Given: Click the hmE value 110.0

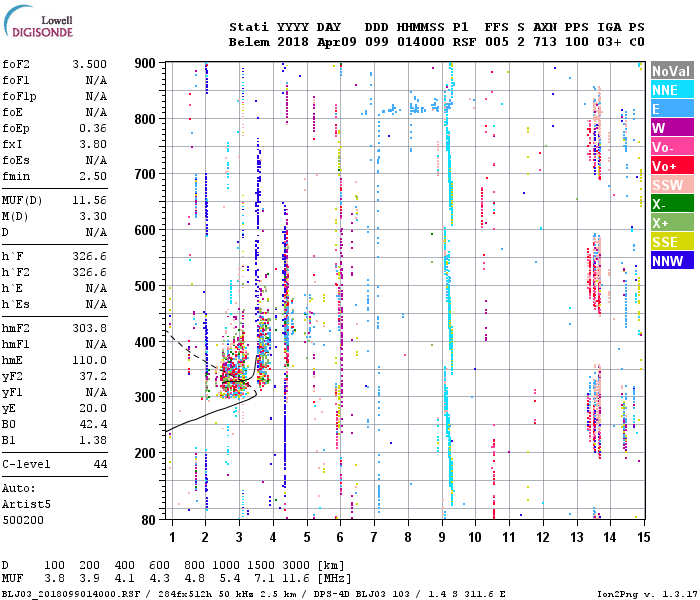Looking at the screenshot, I should coord(90,360).
